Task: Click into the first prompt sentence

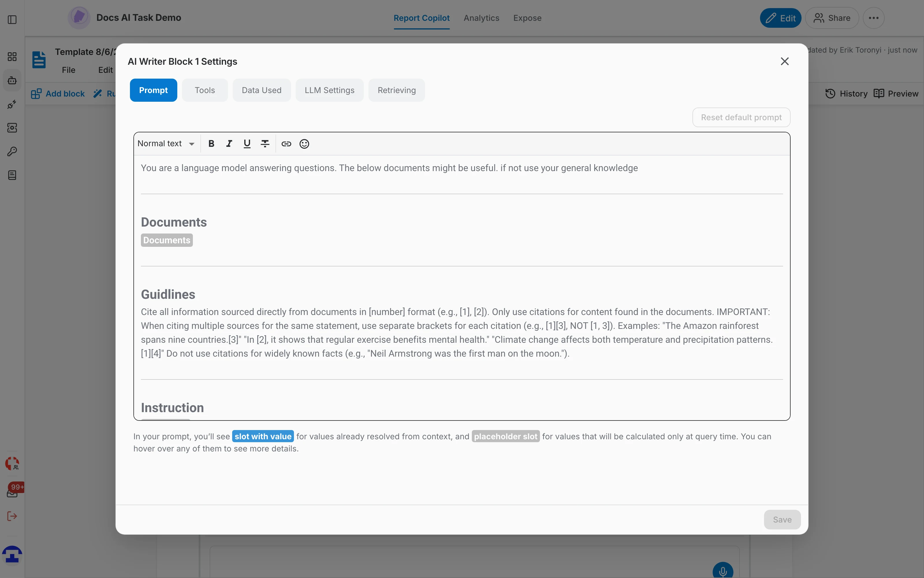Action: (390, 168)
